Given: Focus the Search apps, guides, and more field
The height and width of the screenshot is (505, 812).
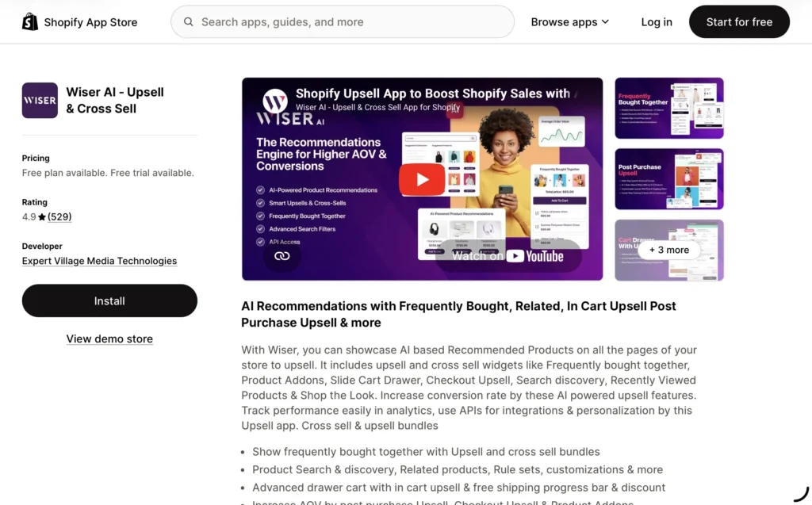Looking at the screenshot, I should click(x=343, y=21).
